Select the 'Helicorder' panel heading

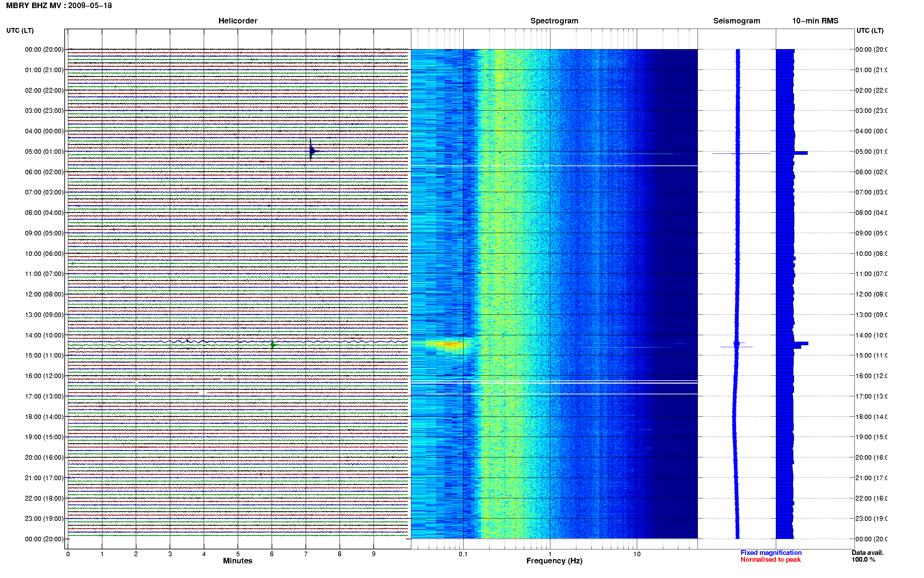pyautogui.click(x=237, y=21)
